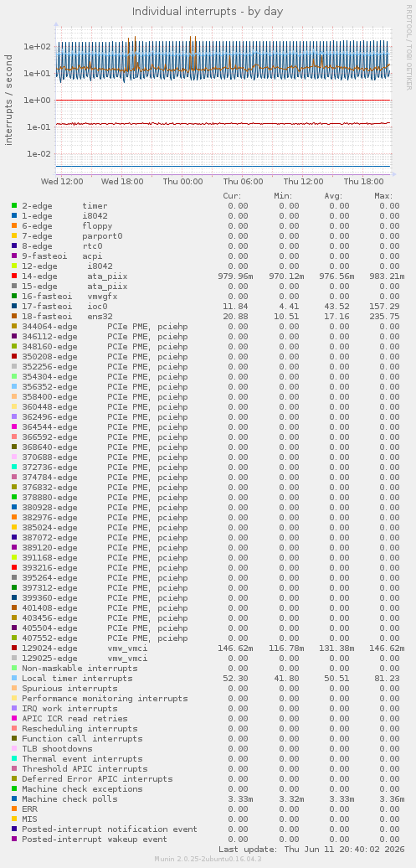
Task: Click the light blue Local timer interrupts swatch
Action: [x=14, y=678]
